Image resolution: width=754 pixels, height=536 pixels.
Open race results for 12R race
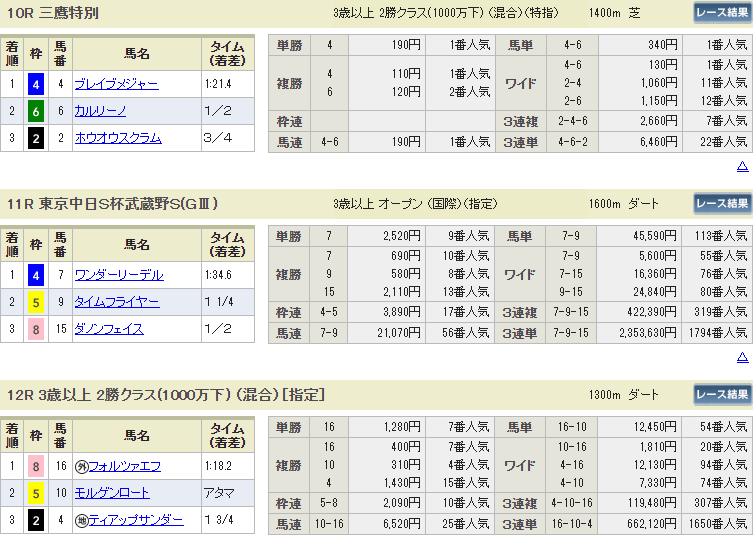click(722, 395)
